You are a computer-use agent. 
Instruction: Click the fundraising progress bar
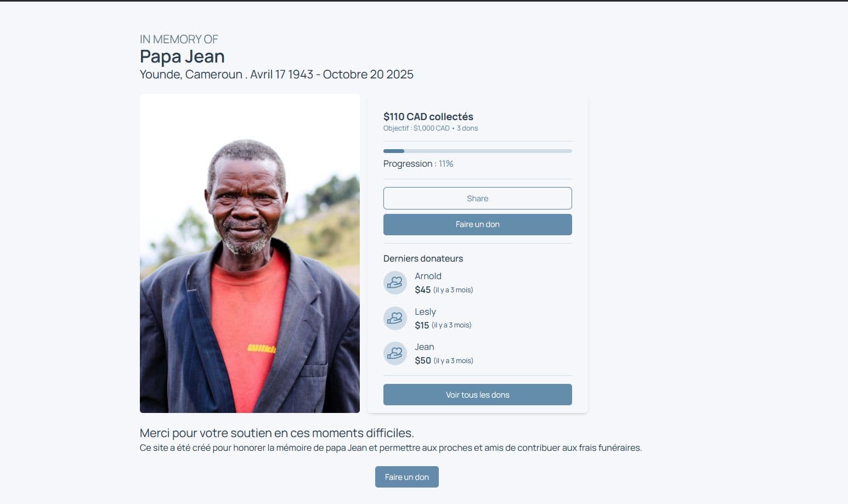[477, 151]
